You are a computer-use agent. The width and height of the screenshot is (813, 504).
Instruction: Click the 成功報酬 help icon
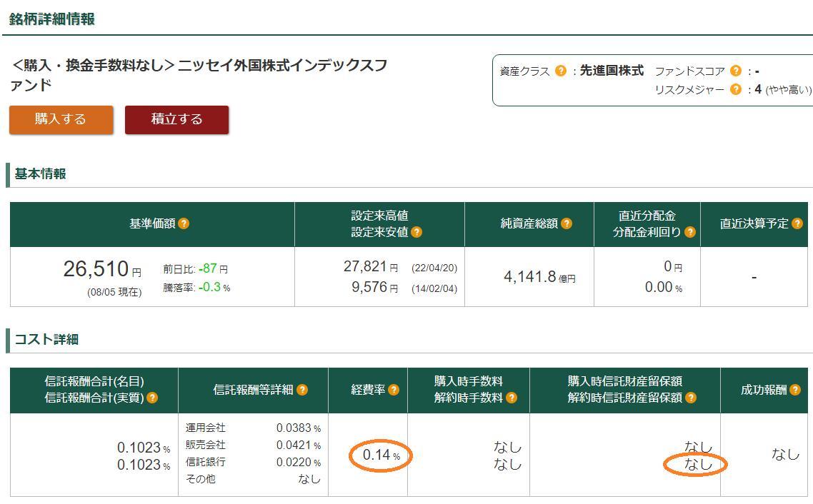pos(796,390)
